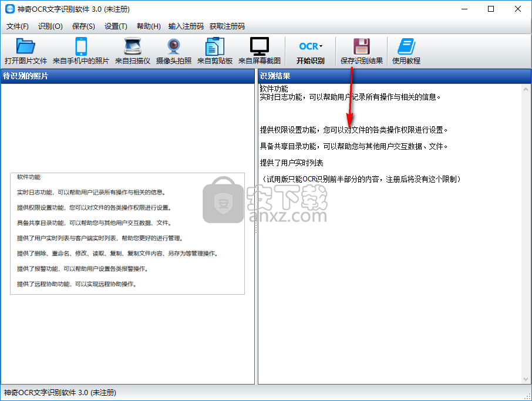Close the OCR software window
The height and width of the screenshot is (401, 532).
pyautogui.click(x=518, y=9)
